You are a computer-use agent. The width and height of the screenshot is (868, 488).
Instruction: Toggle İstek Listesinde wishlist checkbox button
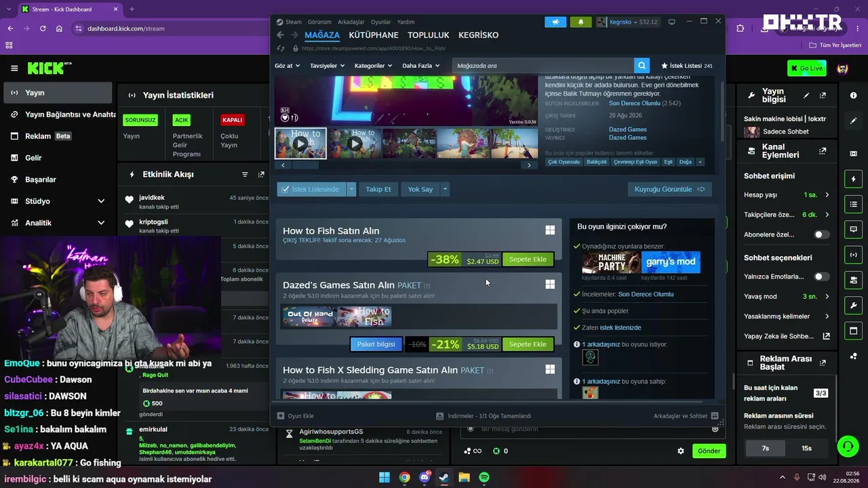311,189
